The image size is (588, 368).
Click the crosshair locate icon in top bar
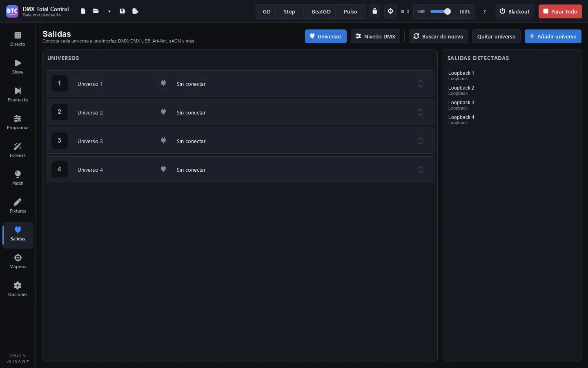tap(390, 11)
